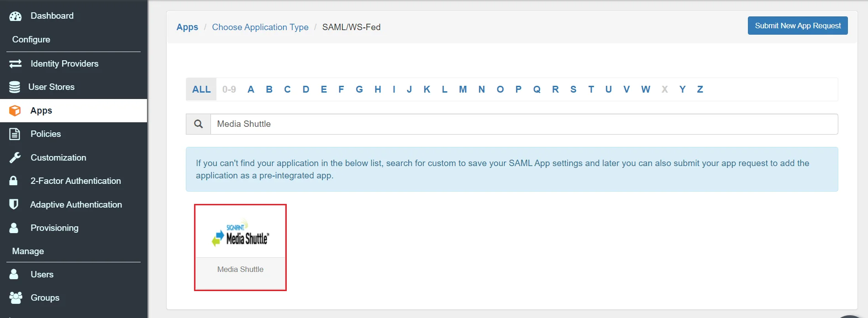
Task: Filter apps by letter B
Action: click(x=269, y=89)
